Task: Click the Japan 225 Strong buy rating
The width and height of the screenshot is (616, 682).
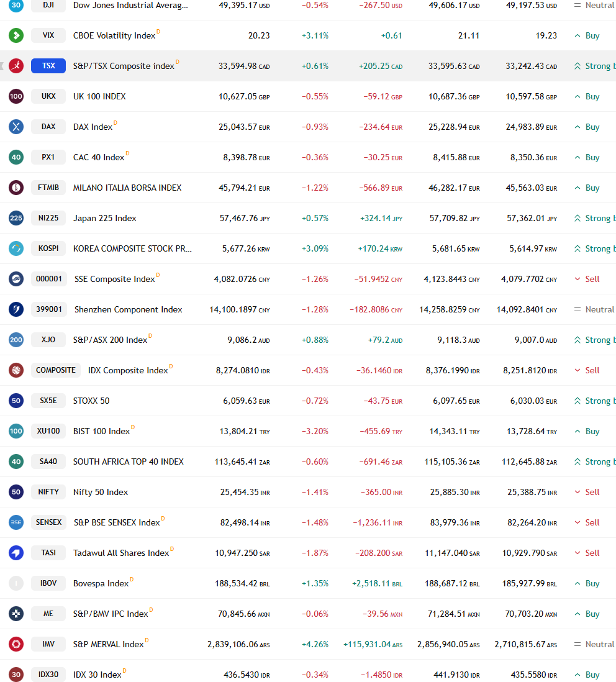Action: 595,219
